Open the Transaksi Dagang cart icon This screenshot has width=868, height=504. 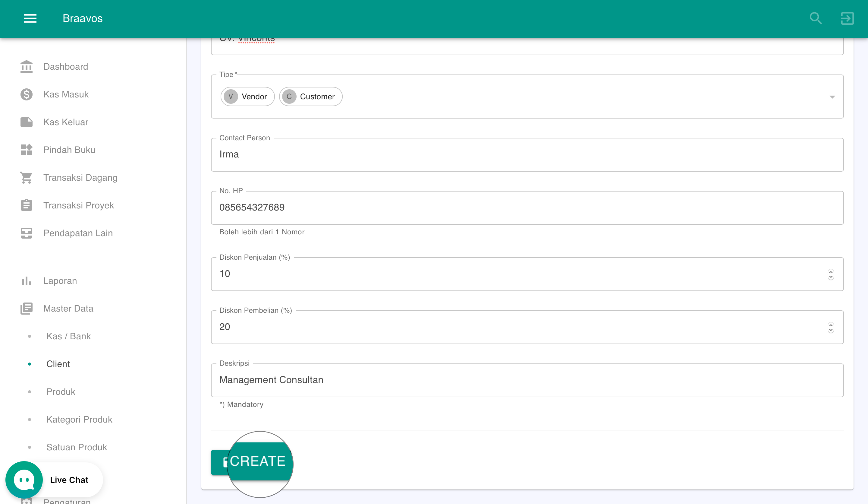(x=26, y=177)
